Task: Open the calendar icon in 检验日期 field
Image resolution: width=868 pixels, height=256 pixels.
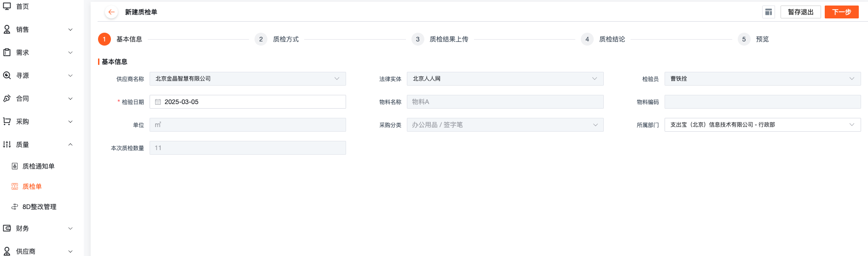Action: pyautogui.click(x=158, y=102)
